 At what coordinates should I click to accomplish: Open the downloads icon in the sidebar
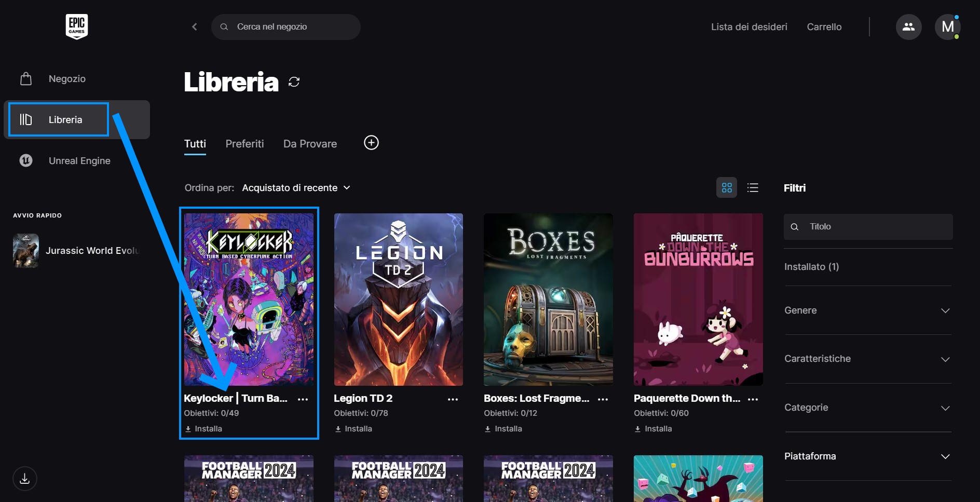coord(25,478)
